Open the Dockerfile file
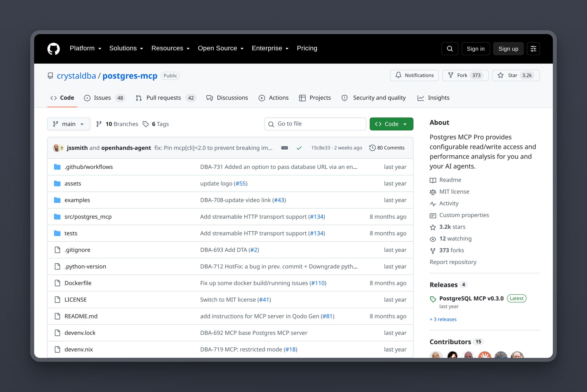The image size is (587, 392). (x=78, y=283)
